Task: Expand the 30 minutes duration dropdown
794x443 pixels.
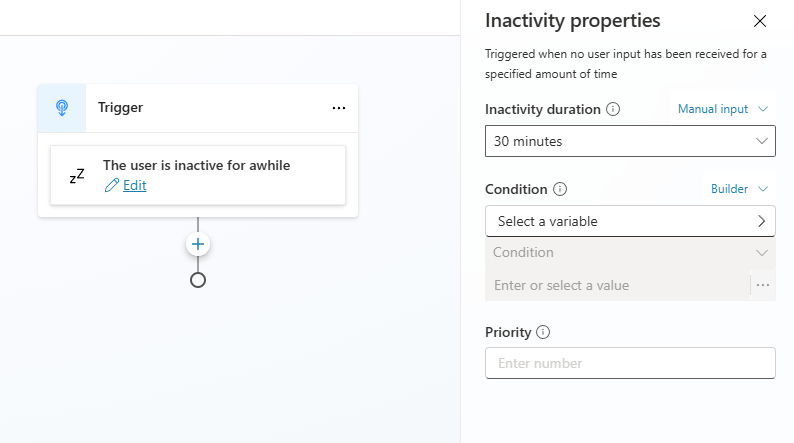Action: [x=630, y=141]
